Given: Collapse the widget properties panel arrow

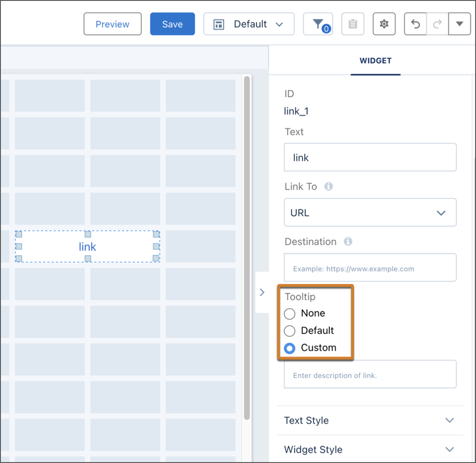Looking at the screenshot, I should [x=262, y=292].
